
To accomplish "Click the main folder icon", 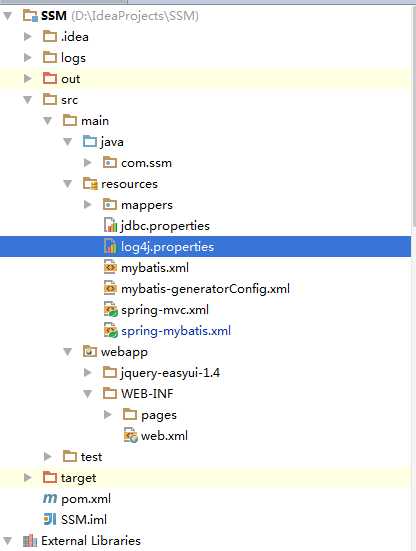I will pyautogui.click(x=70, y=121).
